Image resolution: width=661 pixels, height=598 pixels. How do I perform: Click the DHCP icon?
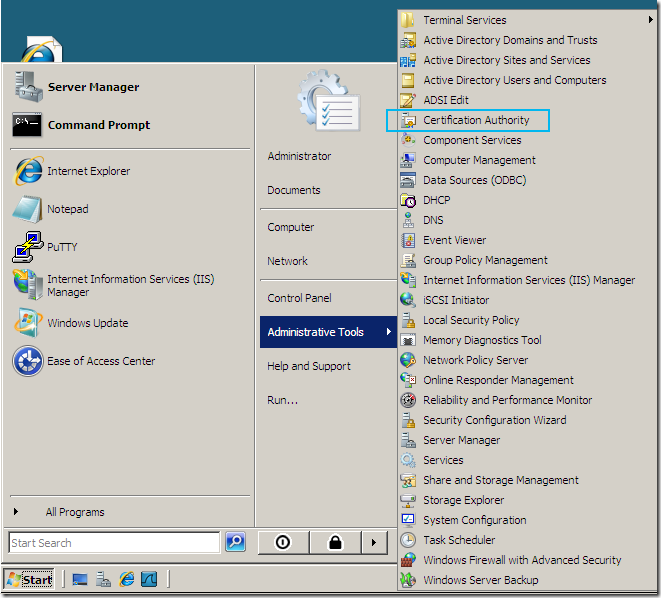tap(408, 200)
